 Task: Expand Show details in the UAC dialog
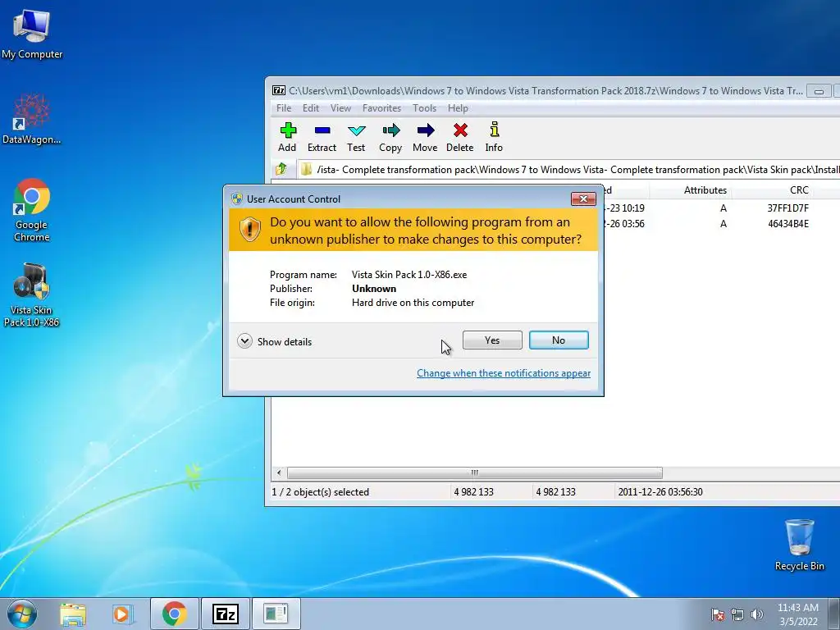(x=274, y=341)
